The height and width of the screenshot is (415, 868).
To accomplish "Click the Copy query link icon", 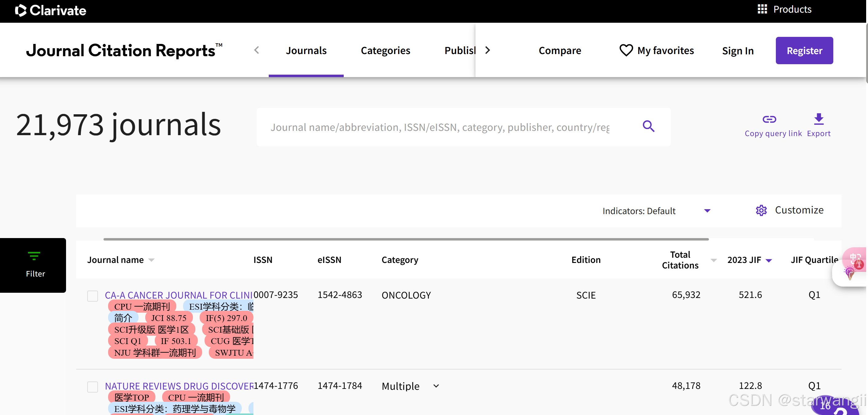I will tap(769, 119).
